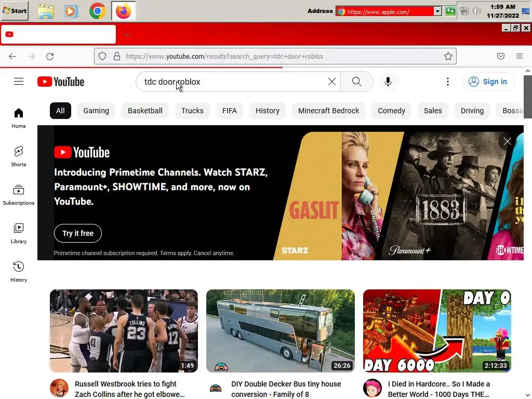Click the Show desktop tray icon
Viewport: 532px width, 399px height.
(526, 11)
